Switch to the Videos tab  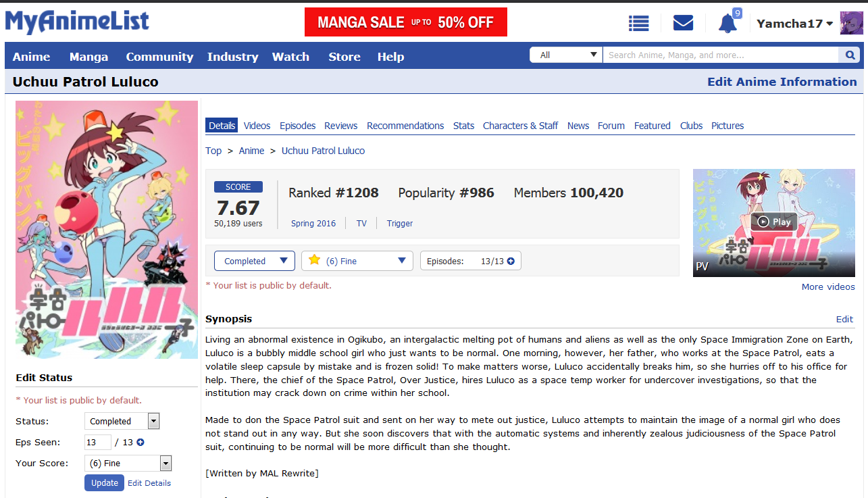(257, 126)
